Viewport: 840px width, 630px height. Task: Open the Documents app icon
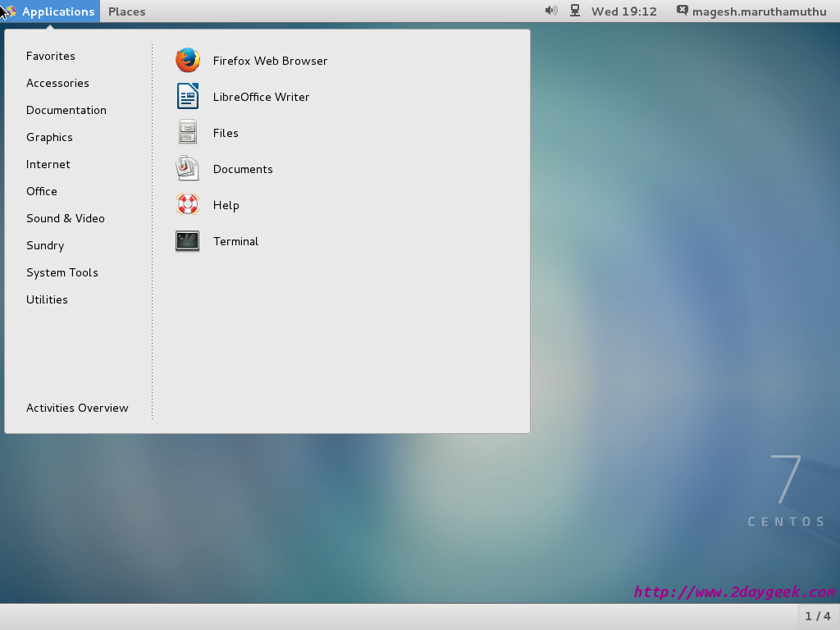click(188, 168)
